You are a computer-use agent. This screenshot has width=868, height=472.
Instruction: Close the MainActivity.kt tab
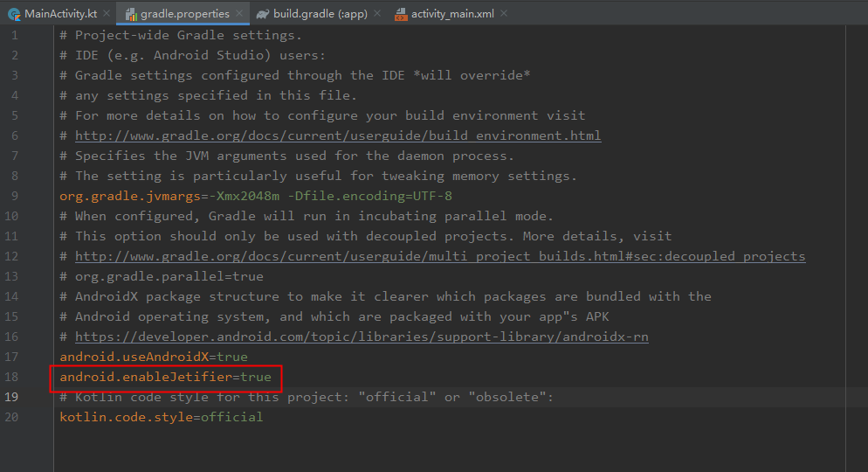click(107, 13)
